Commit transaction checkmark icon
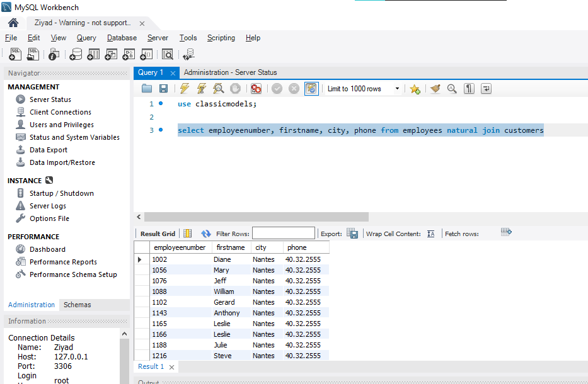 pyautogui.click(x=277, y=89)
